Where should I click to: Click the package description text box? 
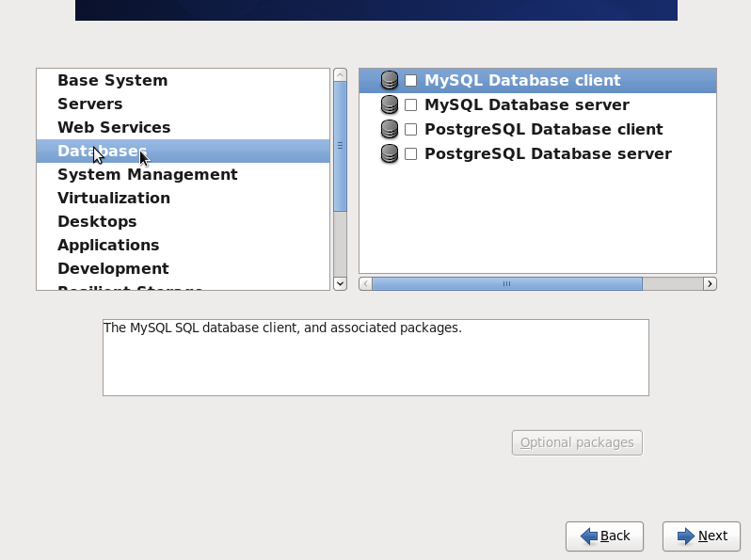(375, 358)
